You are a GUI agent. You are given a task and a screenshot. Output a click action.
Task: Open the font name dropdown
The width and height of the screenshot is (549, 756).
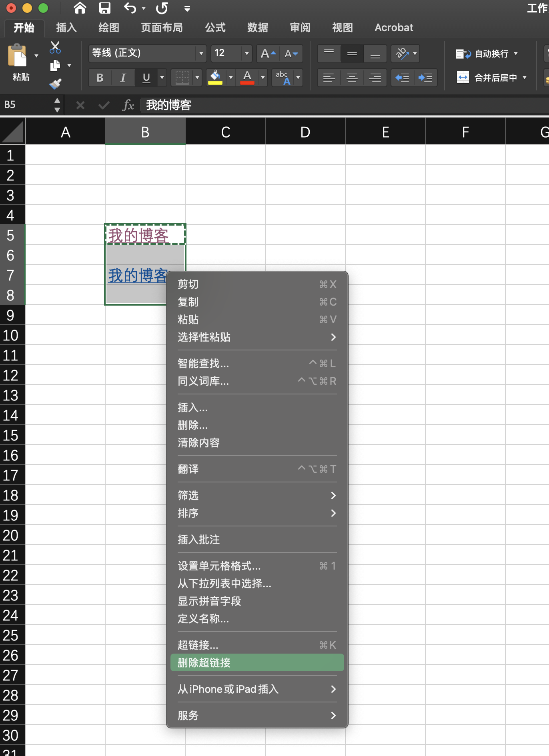pos(201,53)
